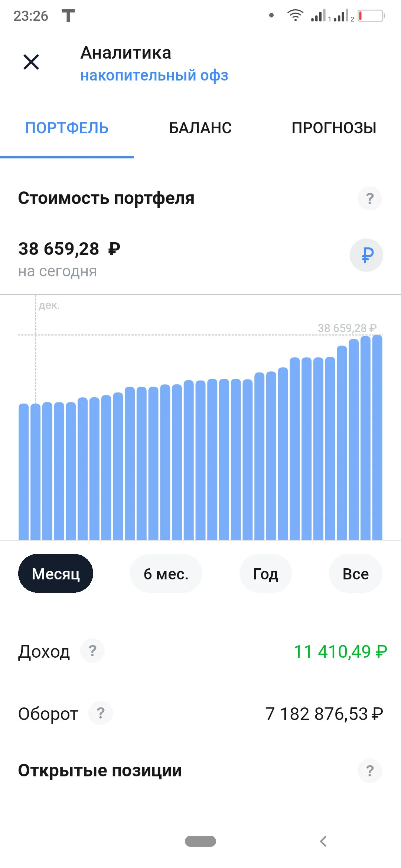Tap the Android home pill
The height and width of the screenshot is (868, 401).
(x=200, y=841)
